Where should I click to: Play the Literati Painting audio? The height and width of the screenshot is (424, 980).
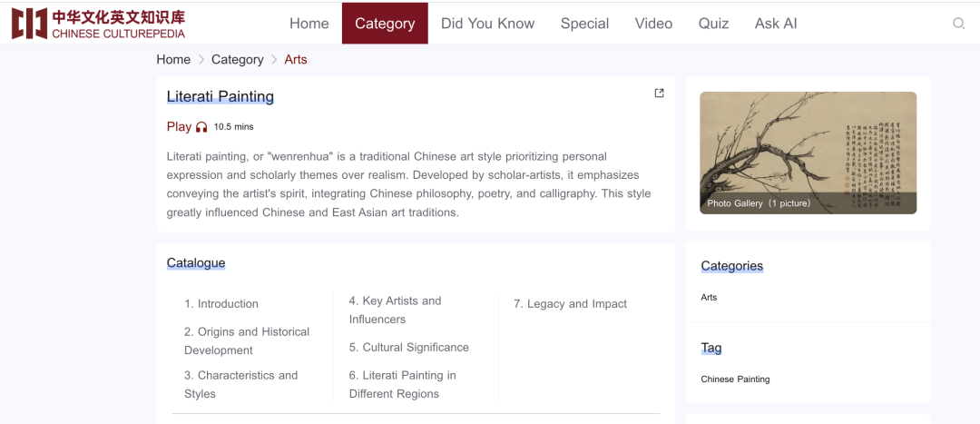point(180,127)
